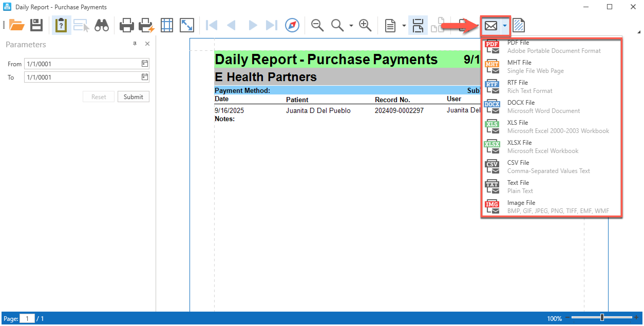Pin the Parameters panel
Image resolution: width=644 pixels, height=326 pixels.
click(x=135, y=44)
